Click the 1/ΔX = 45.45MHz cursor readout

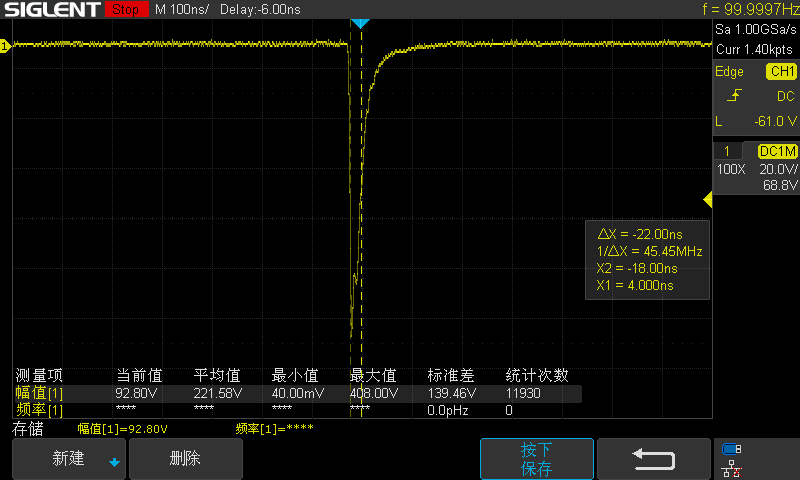(649, 251)
